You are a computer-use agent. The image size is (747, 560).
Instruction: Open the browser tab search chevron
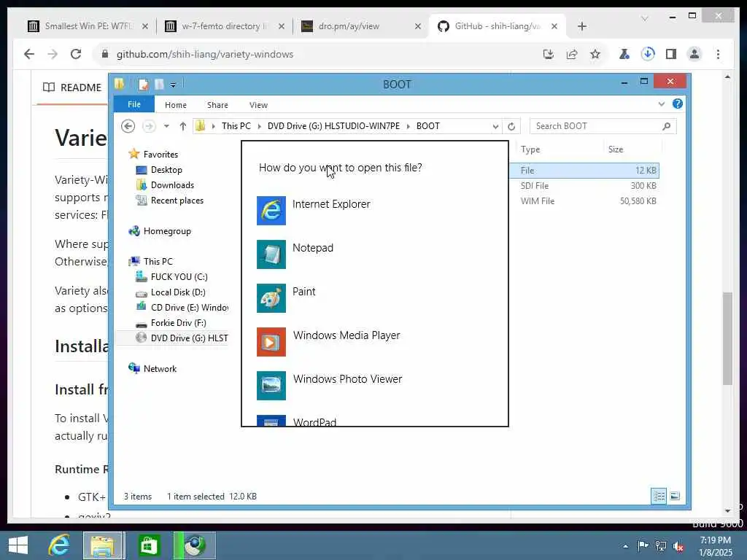click(645, 18)
